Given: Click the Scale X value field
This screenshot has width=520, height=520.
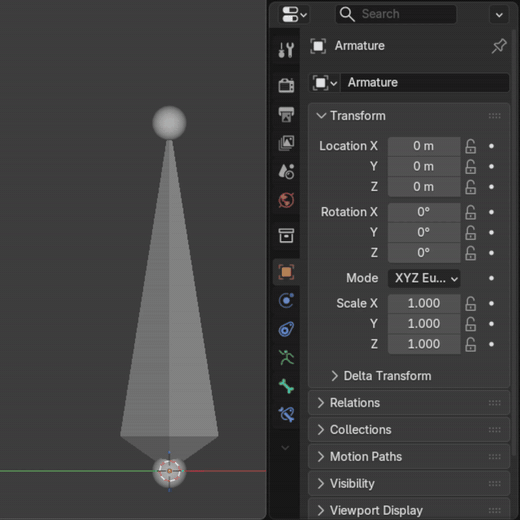Looking at the screenshot, I should [x=424, y=303].
